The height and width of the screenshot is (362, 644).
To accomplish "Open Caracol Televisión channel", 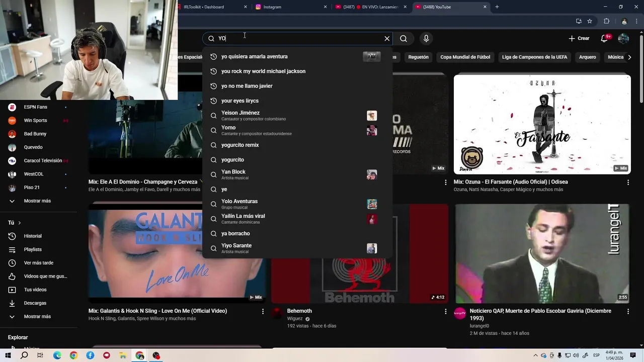I will tap(38, 161).
